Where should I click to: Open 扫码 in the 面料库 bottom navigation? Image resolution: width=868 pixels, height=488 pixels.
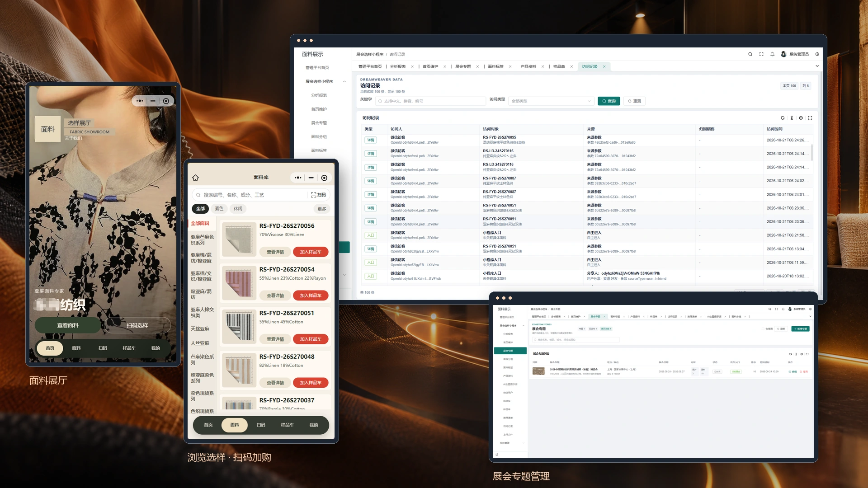261,425
